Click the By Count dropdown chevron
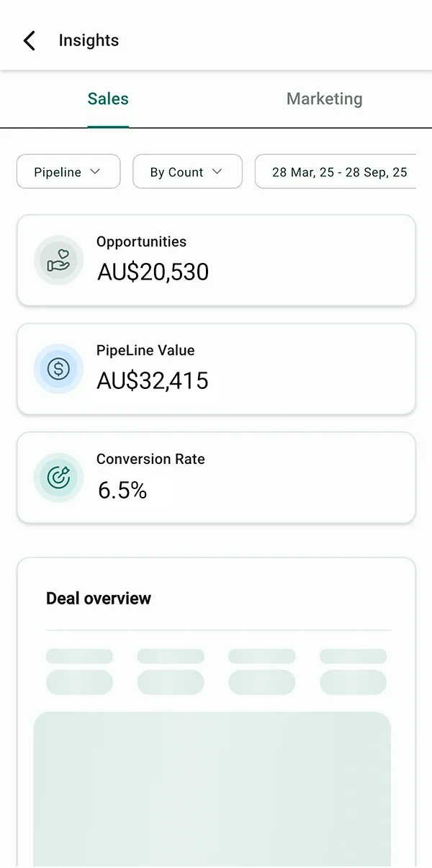The width and height of the screenshot is (432, 868). point(217,171)
